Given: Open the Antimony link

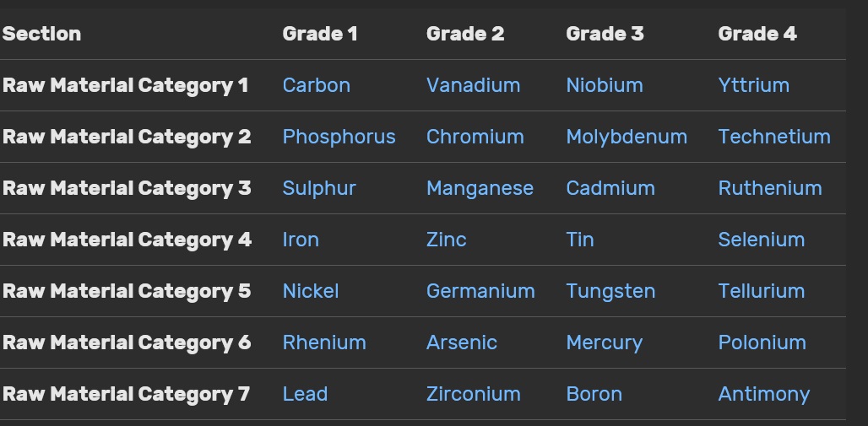Looking at the screenshot, I should [x=764, y=394].
